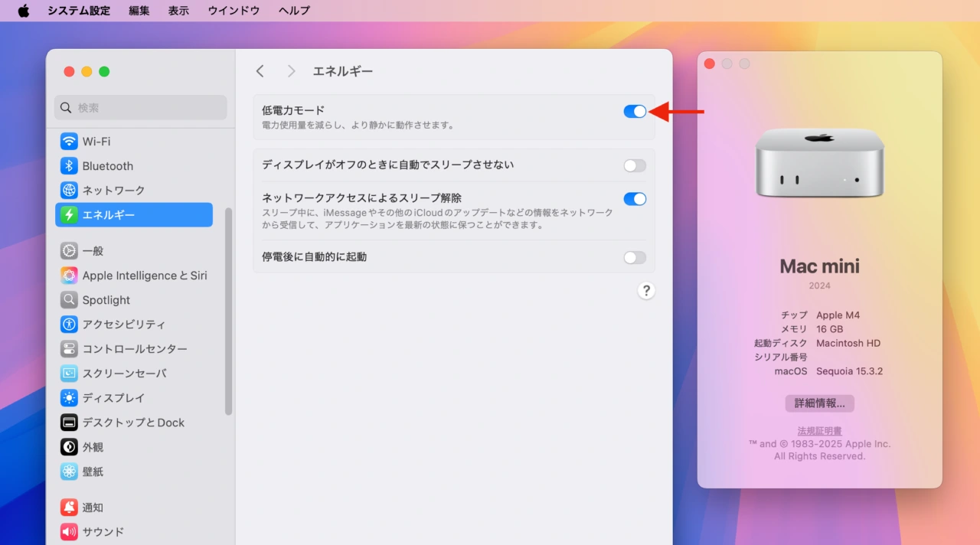Click the Wi-Fi icon in sidebar
The image size is (980, 545).
[70, 142]
